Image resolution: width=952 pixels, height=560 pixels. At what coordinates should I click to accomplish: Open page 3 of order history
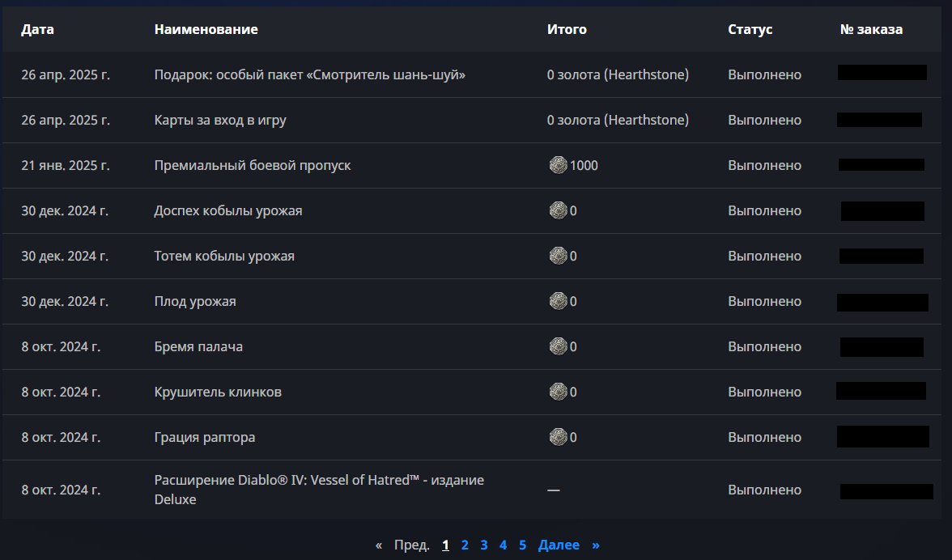pyautogui.click(x=484, y=545)
